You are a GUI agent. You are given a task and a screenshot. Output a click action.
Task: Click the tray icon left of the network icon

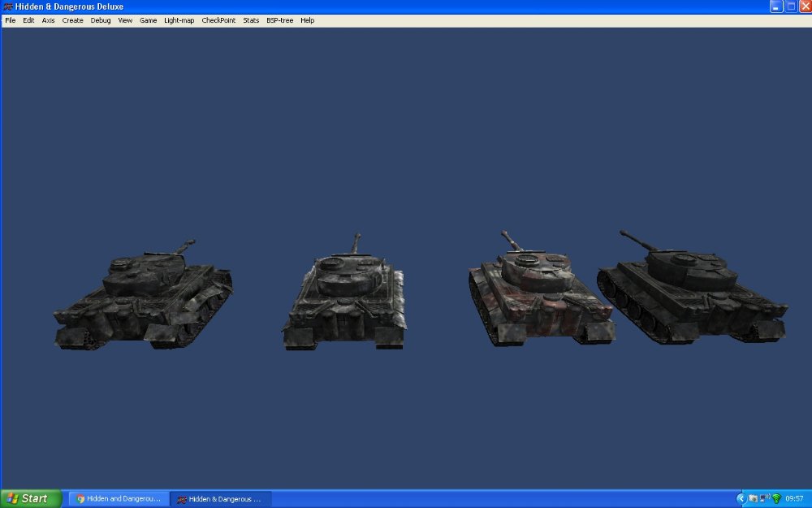point(753,498)
